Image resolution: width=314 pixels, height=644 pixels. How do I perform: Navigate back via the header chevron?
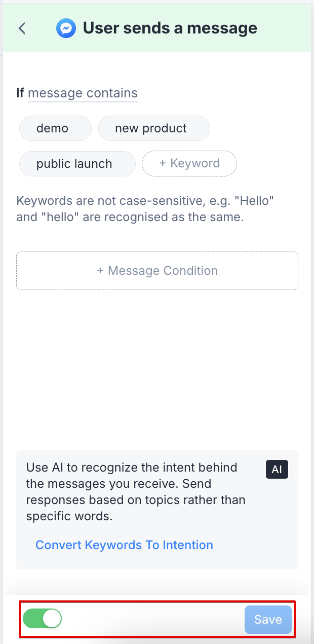(x=21, y=28)
